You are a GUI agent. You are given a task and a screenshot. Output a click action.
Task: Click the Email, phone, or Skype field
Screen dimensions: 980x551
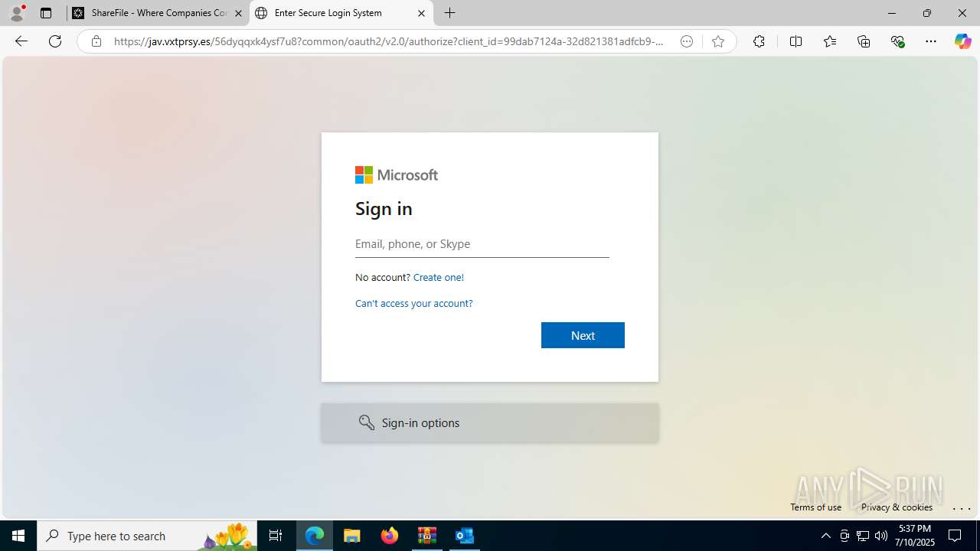point(482,244)
